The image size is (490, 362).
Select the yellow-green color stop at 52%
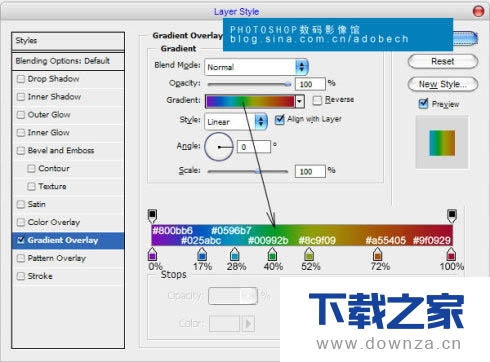(x=309, y=254)
